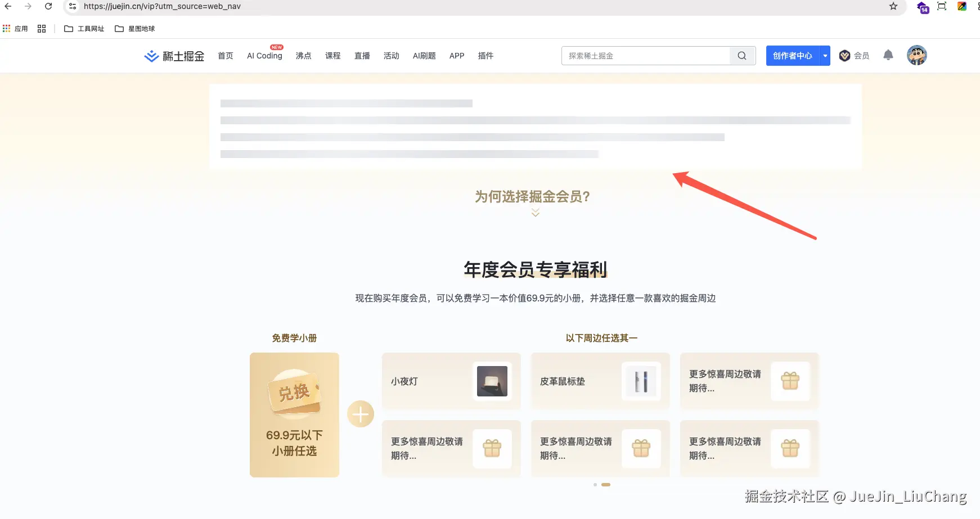Click the gift box icon on 更多惊喜周边 card

[790, 381]
